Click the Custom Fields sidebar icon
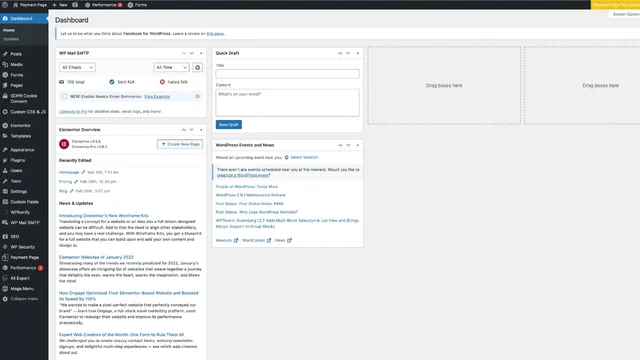 pos(5,202)
